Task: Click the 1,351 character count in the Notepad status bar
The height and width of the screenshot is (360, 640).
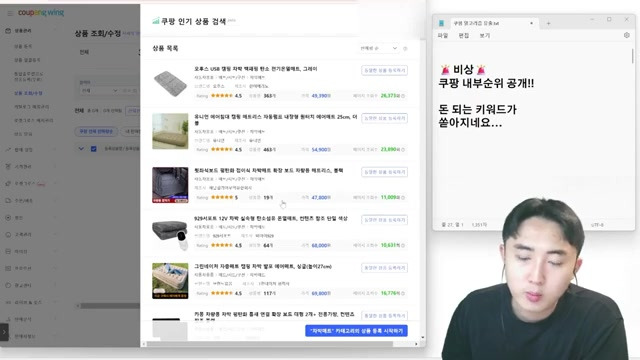Action: pyautogui.click(x=480, y=225)
